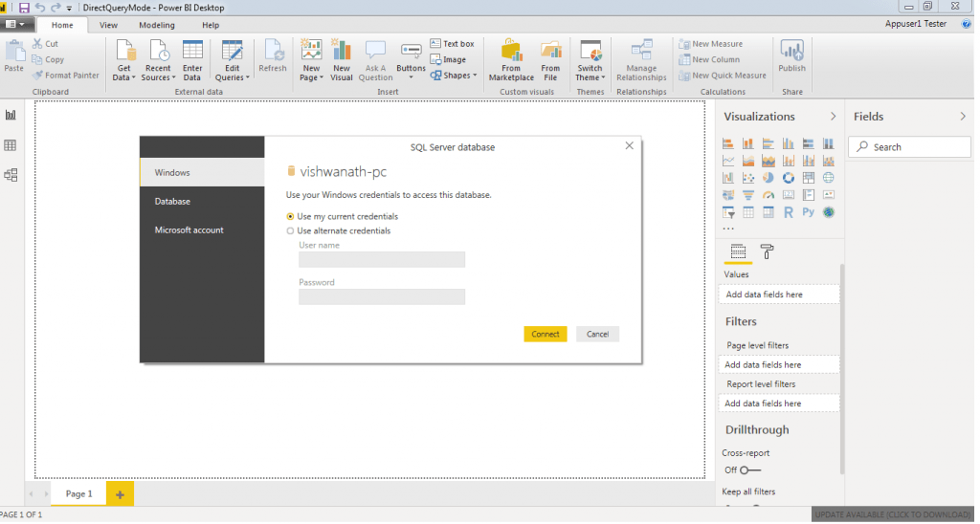Screen dimensions: 980x524
Task: Select the Donut chart visual
Action: [789, 178]
